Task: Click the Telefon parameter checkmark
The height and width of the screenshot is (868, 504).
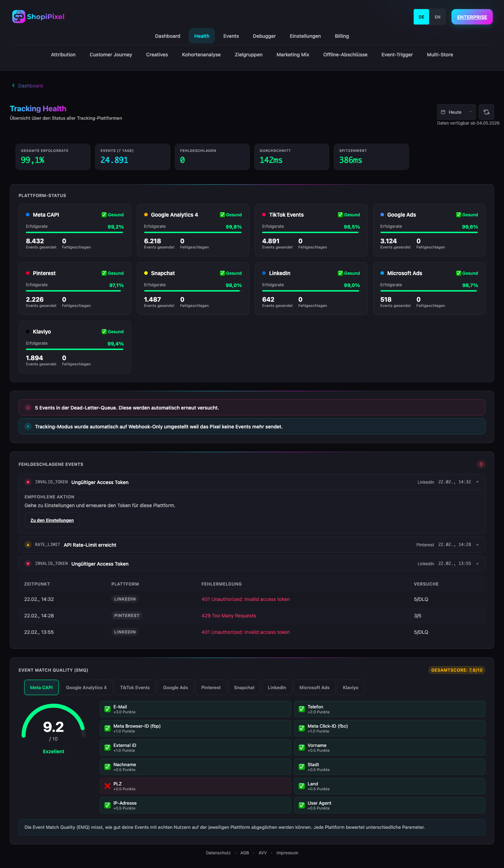Action: pos(302,709)
